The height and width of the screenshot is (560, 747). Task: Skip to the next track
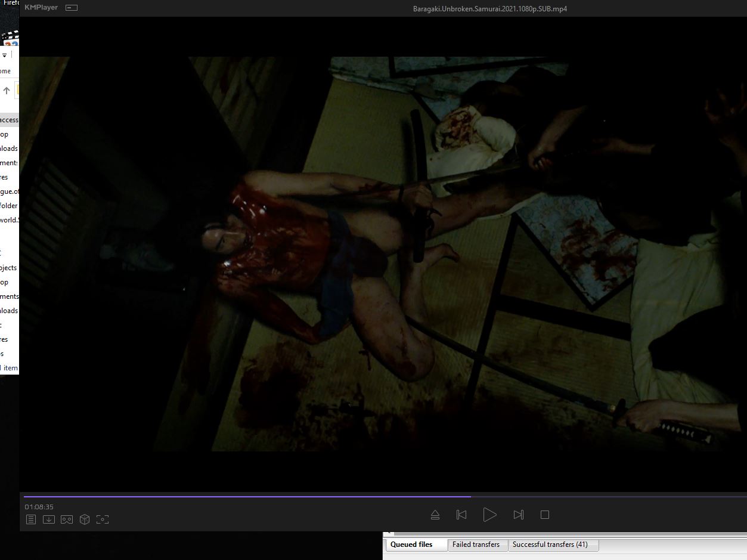click(x=518, y=515)
